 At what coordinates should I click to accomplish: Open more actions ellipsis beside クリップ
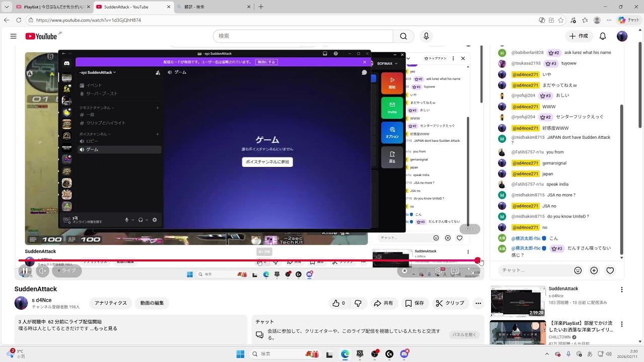click(x=478, y=303)
